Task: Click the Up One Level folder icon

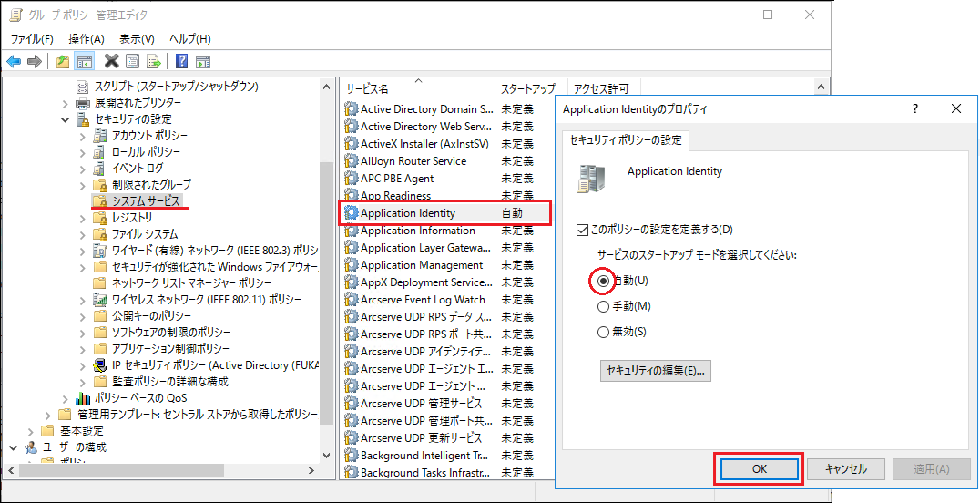Action: [x=63, y=61]
